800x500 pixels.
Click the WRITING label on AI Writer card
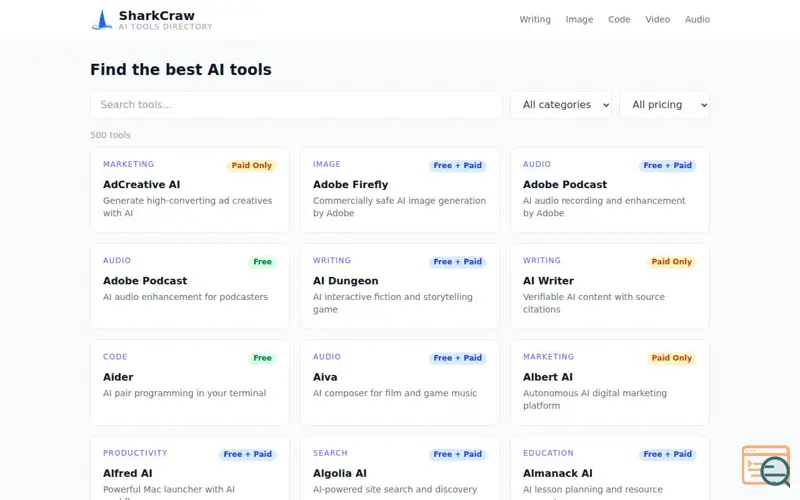point(542,260)
